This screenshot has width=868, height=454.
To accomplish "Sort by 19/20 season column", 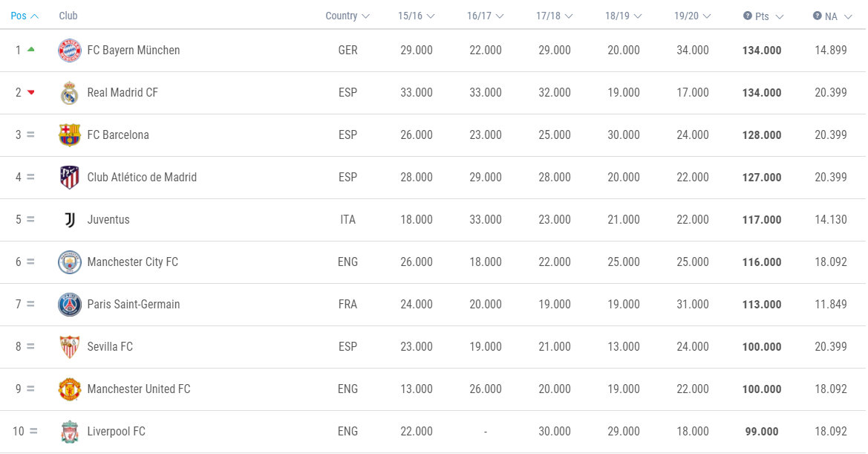I will coord(692,16).
